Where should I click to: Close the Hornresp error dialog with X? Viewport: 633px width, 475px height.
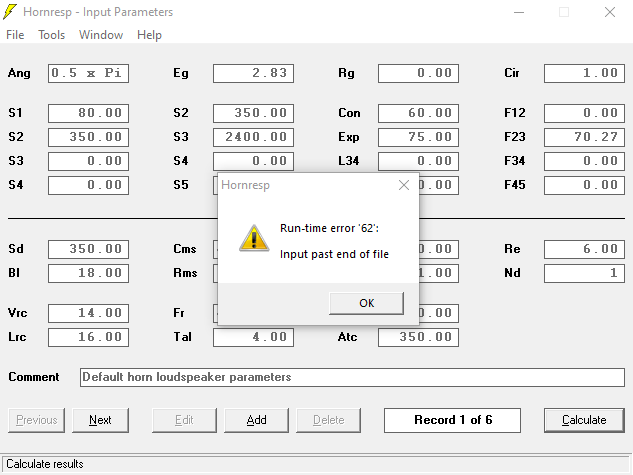click(x=404, y=185)
